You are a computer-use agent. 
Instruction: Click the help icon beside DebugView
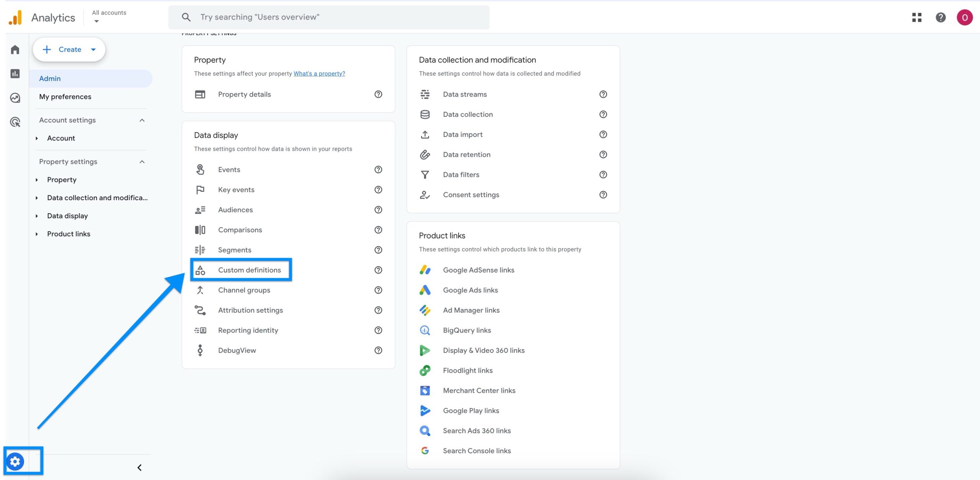coord(378,351)
